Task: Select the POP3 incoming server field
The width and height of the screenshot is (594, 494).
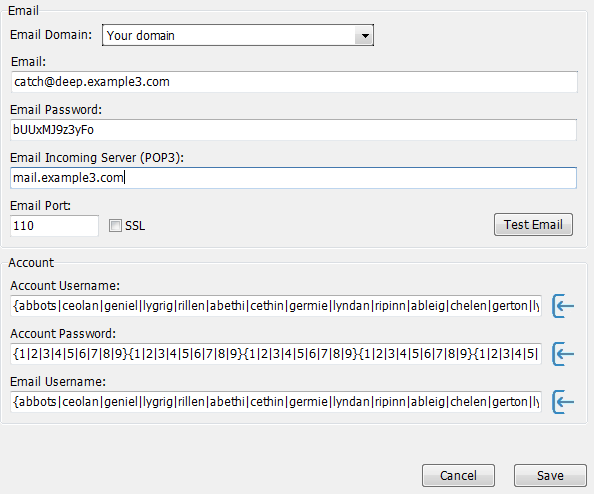Action: pyautogui.click(x=294, y=178)
